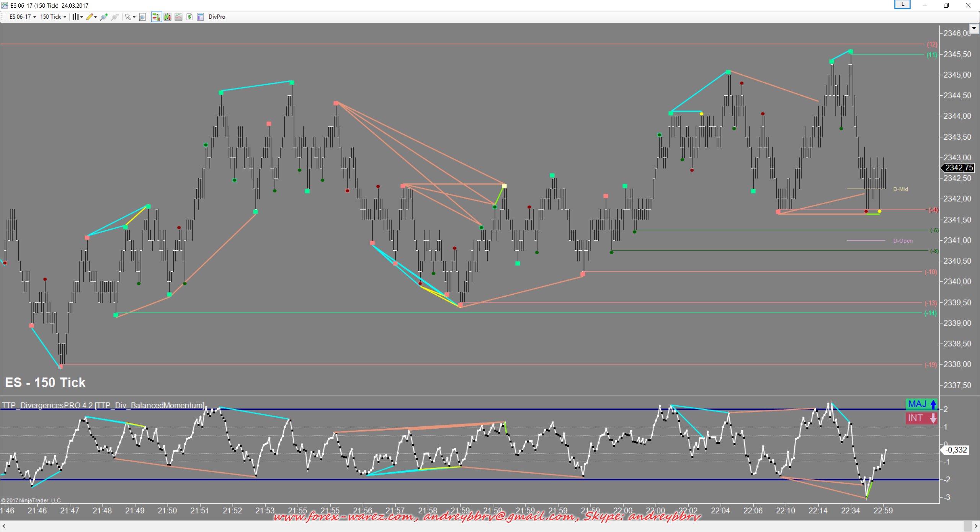This screenshot has height=532, width=980.
Task: Toggle the L link button in title bar
Action: click(902, 5)
